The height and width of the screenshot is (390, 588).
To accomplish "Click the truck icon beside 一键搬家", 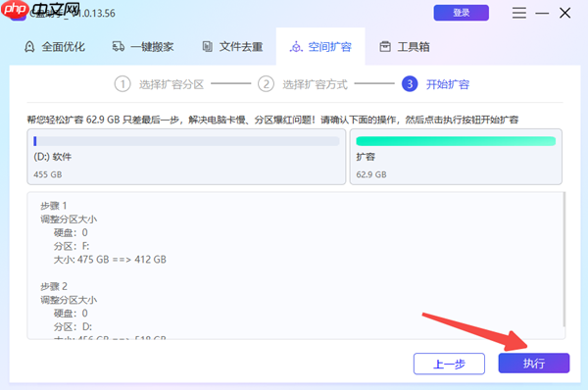I will (119, 46).
